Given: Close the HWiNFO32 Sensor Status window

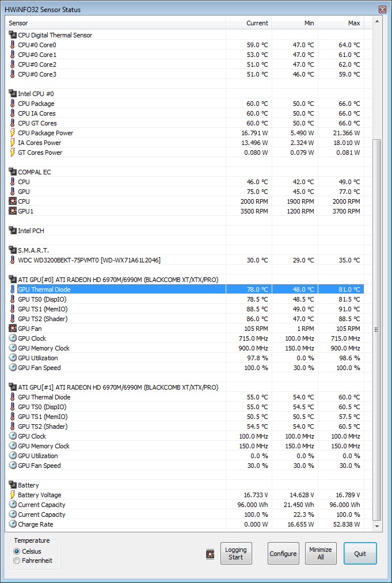Looking at the screenshot, I should click(382, 9).
